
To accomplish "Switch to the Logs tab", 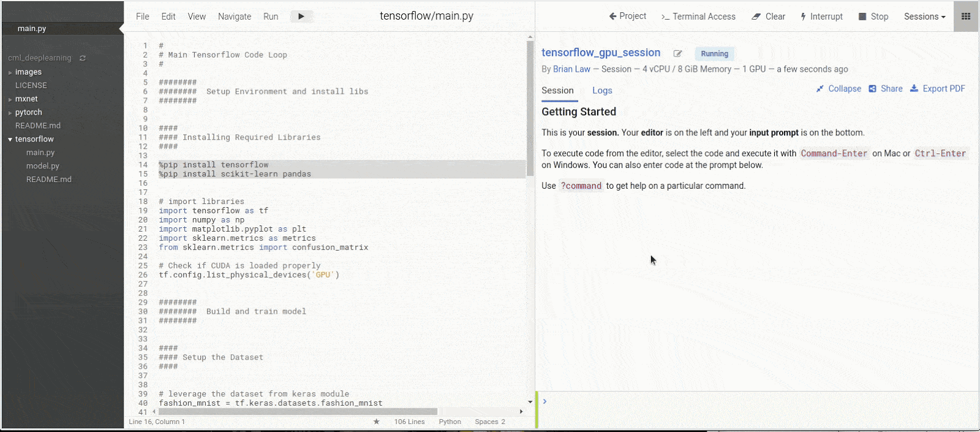I will point(602,91).
